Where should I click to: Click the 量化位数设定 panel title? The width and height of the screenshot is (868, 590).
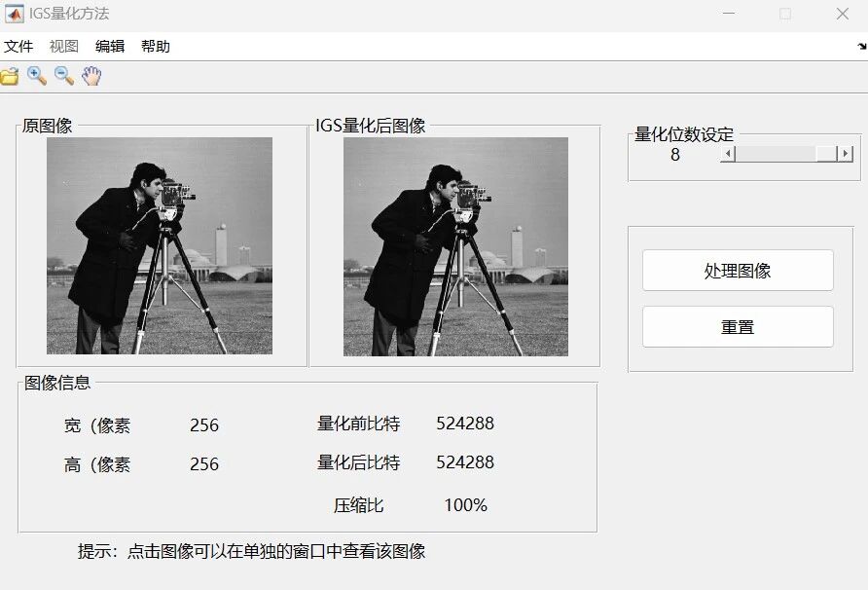pyautogui.click(x=684, y=134)
